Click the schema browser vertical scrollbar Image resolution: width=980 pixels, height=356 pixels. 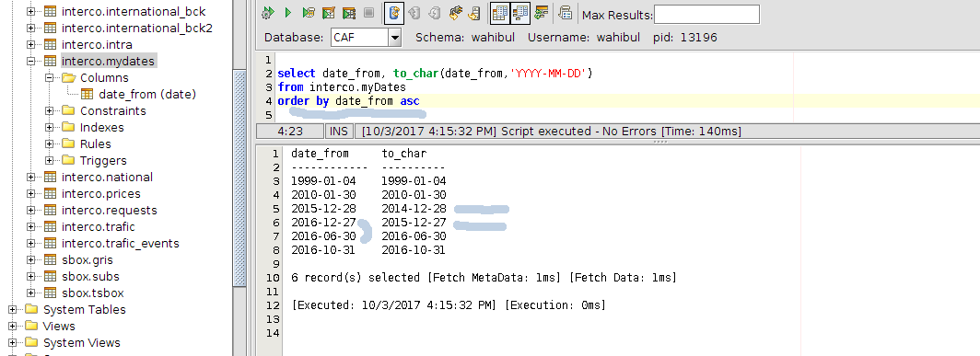tap(240, 178)
